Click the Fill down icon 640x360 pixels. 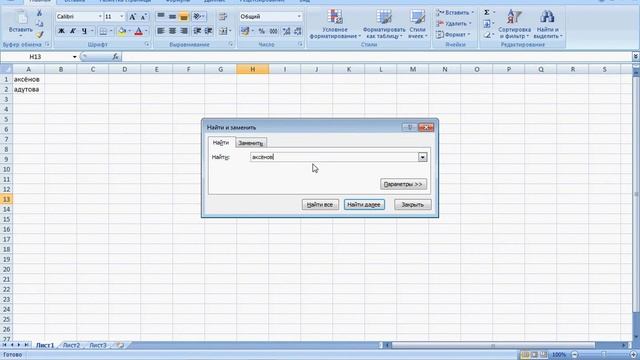(487, 24)
